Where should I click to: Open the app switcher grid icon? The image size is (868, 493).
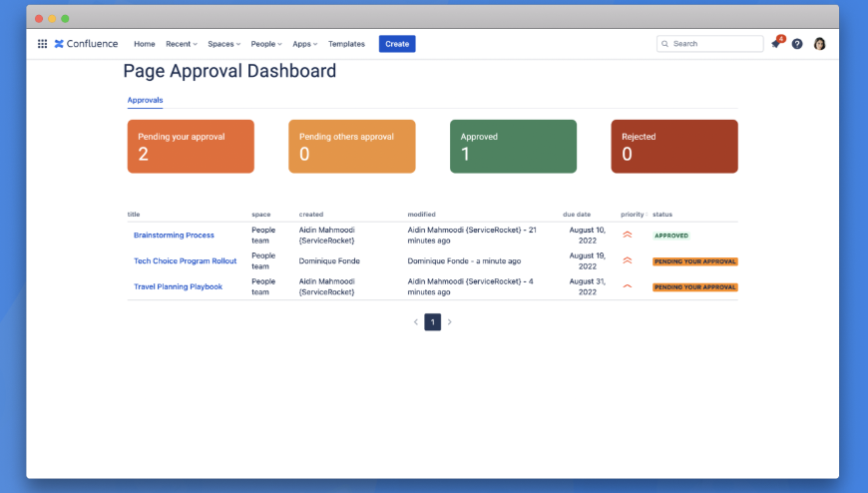42,44
